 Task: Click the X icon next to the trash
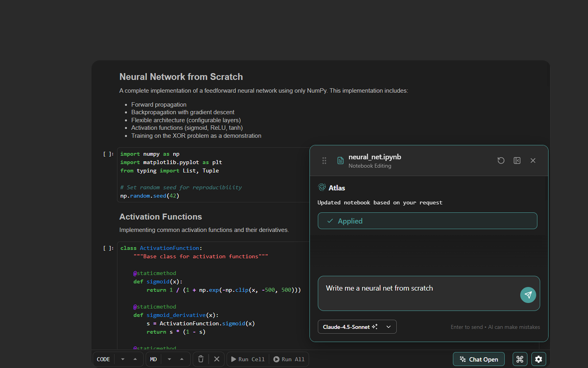(x=217, y=359)
